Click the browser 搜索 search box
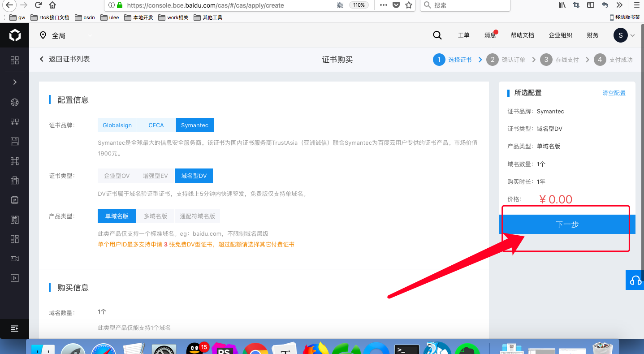Screen dimensions: 644x354 pyautogui.click(x=465, y=5)
